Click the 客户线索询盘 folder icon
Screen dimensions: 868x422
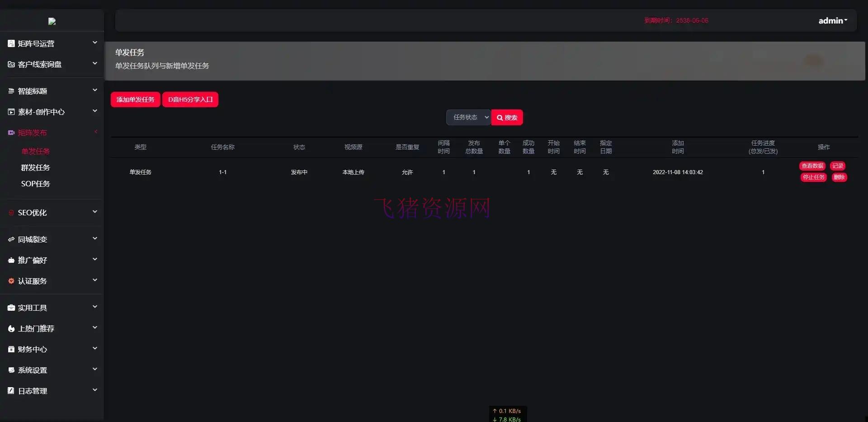pyautogui.click(x=11, y=64)
